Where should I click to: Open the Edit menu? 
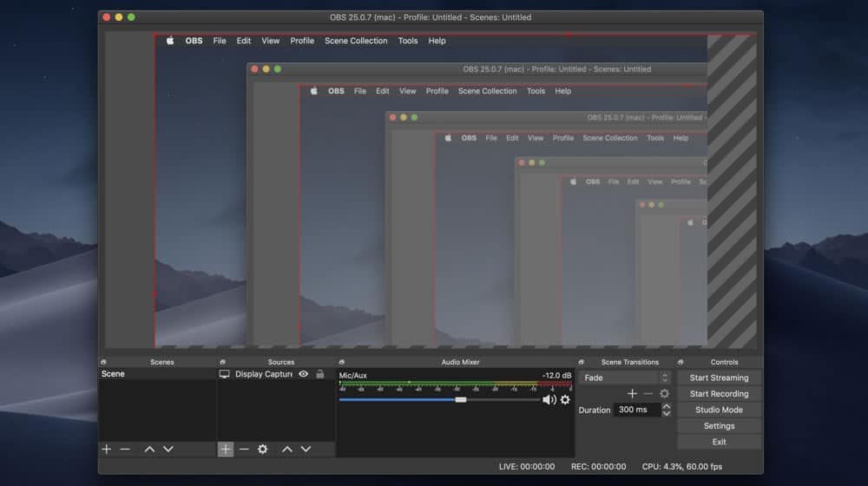click(244, 41)
